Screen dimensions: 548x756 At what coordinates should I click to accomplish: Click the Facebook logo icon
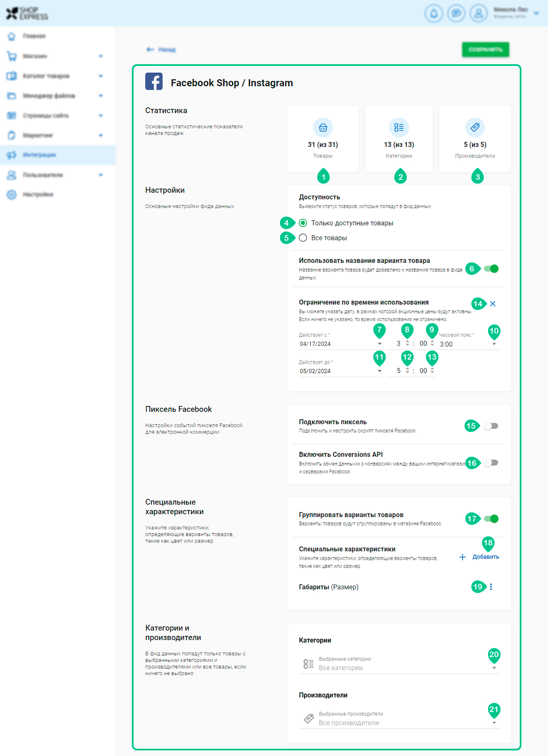154,81
